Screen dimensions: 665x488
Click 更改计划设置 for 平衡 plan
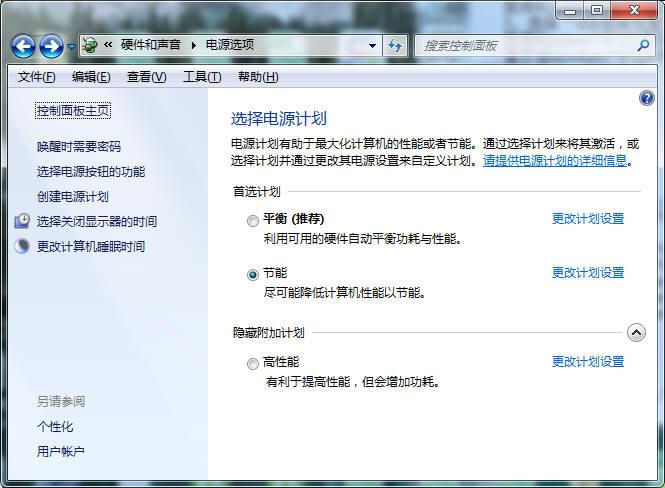pos(588,219)
